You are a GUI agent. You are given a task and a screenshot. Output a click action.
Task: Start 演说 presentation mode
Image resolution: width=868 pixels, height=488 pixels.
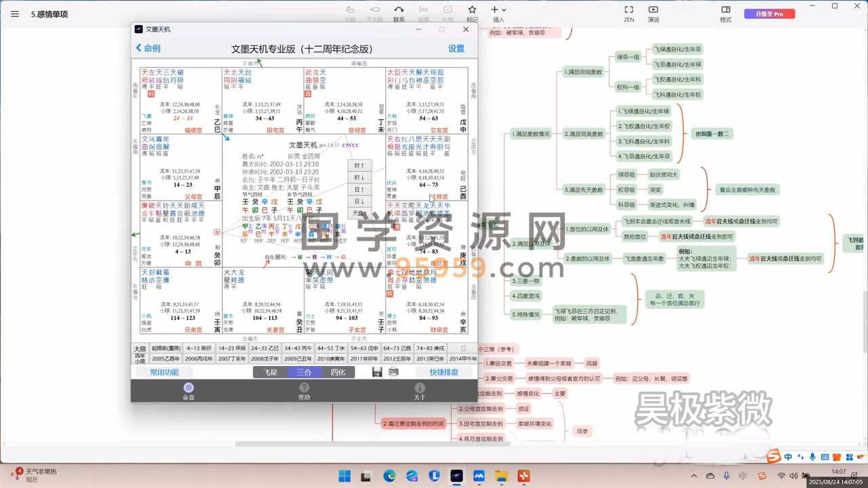(653, 13)
